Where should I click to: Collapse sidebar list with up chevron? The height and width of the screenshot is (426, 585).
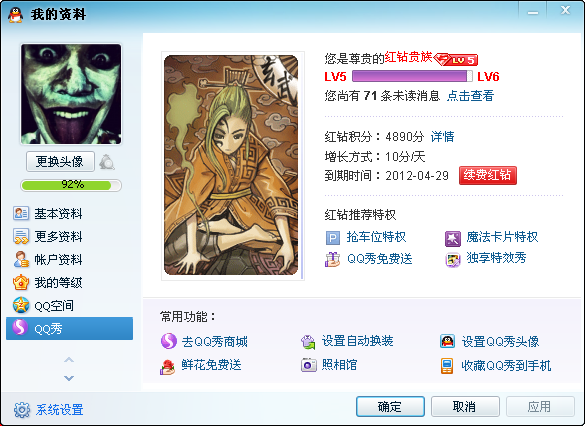[x=69, y=360]
